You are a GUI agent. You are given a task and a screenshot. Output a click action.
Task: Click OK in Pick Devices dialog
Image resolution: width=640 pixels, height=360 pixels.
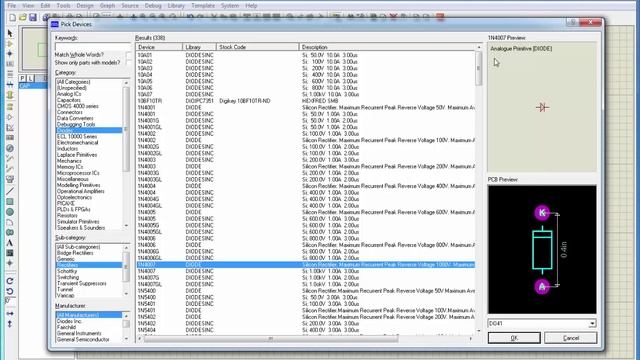click(x=514, y=338)
